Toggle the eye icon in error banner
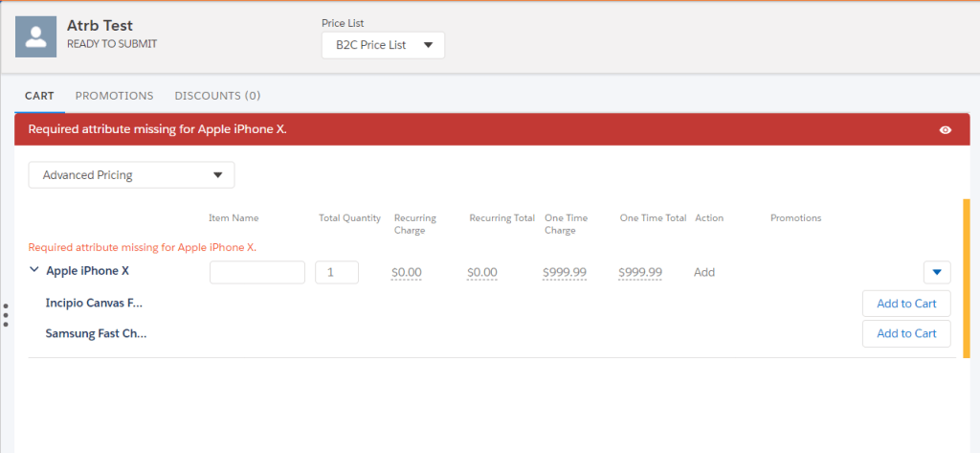 point(946,130)
